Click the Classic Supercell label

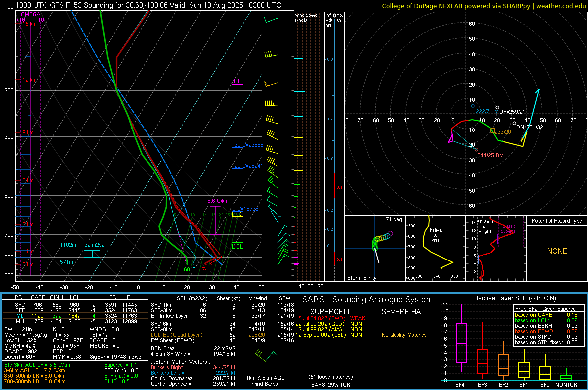tap(509, 229)
